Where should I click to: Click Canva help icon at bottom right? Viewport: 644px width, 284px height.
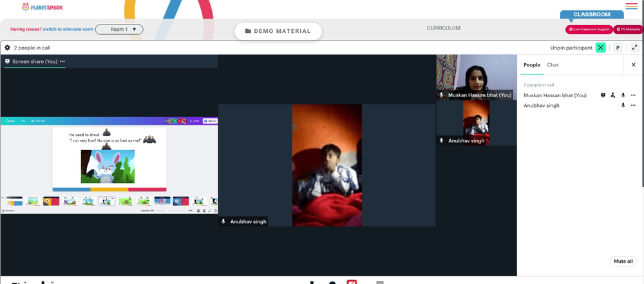[x=215, y=211]
